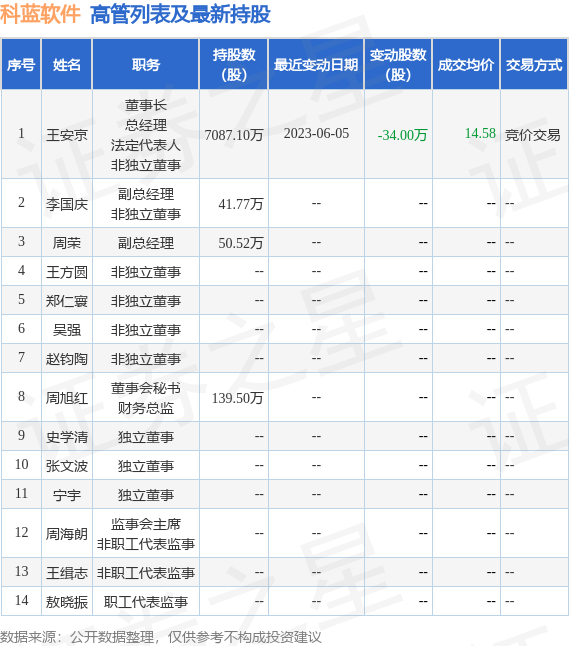Click the -34.00万 change value
Image resolution: width=569 pixels, height=646 pixels.
[402, 135]
